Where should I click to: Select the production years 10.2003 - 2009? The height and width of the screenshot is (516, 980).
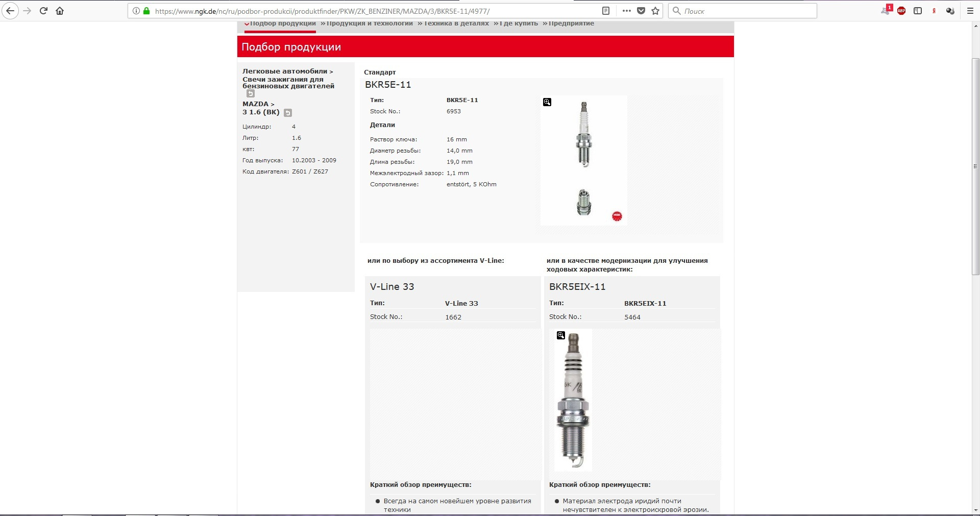pyautogui.click(x=314, y=160)
